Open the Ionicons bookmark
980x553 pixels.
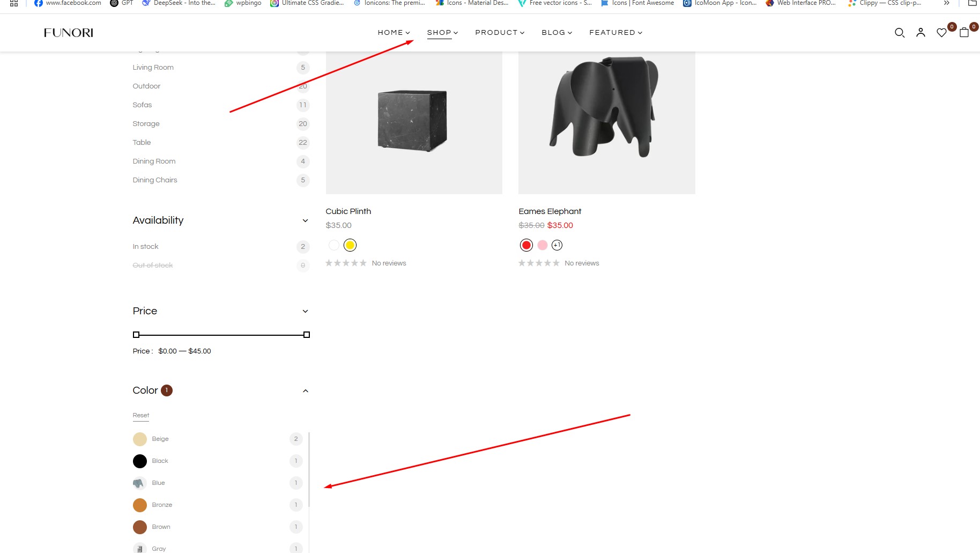(389, 3)
